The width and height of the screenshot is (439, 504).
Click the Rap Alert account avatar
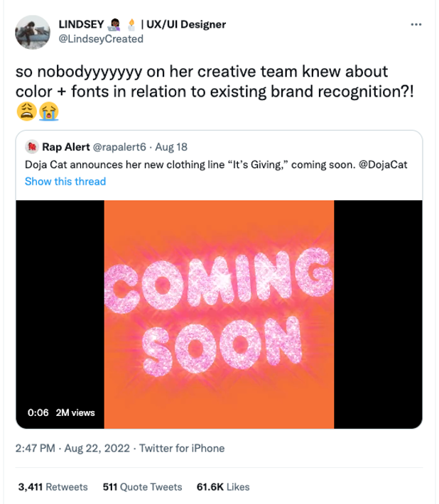pos(32,147)
